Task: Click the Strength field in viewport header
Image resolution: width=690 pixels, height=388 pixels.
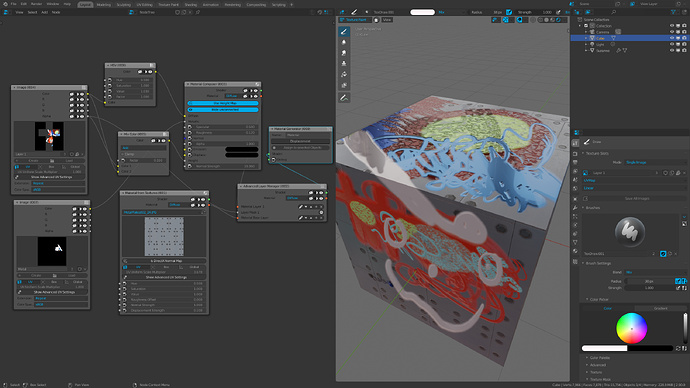Action: click(x=535, y=12)
